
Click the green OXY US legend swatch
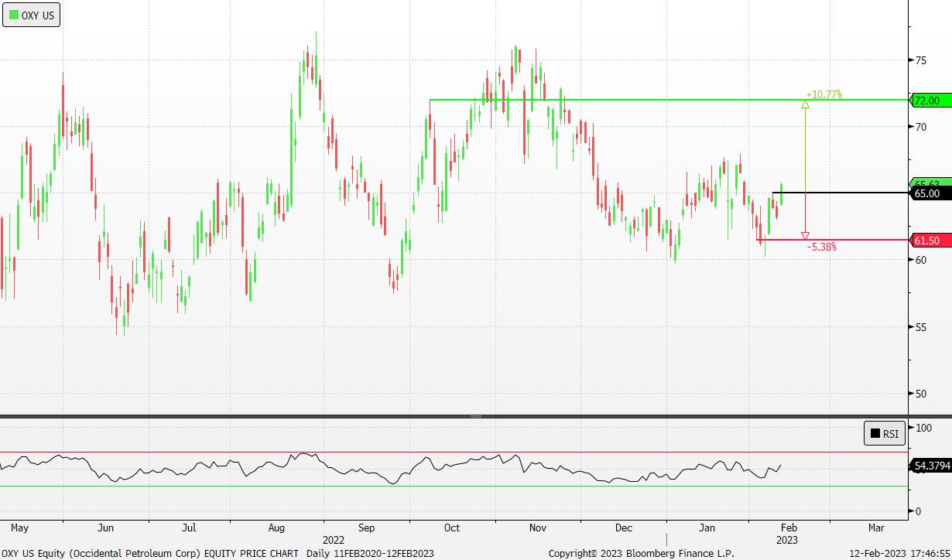tap(13, 15)
